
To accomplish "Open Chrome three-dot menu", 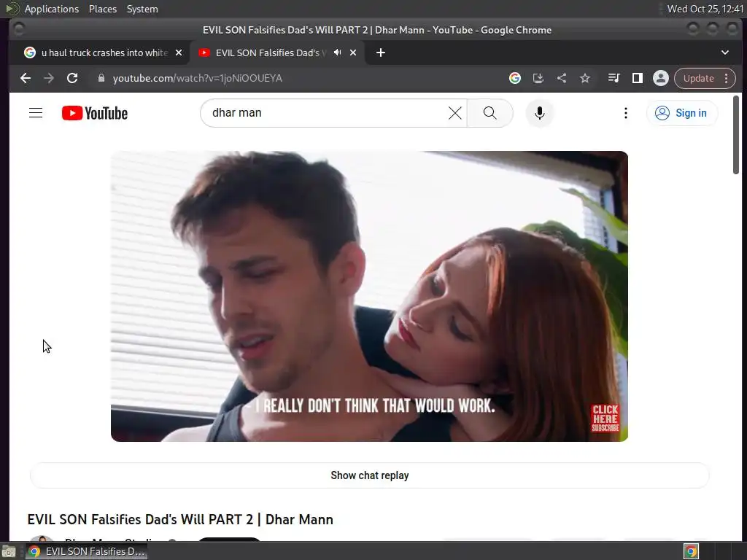I will tap(727, 78).
